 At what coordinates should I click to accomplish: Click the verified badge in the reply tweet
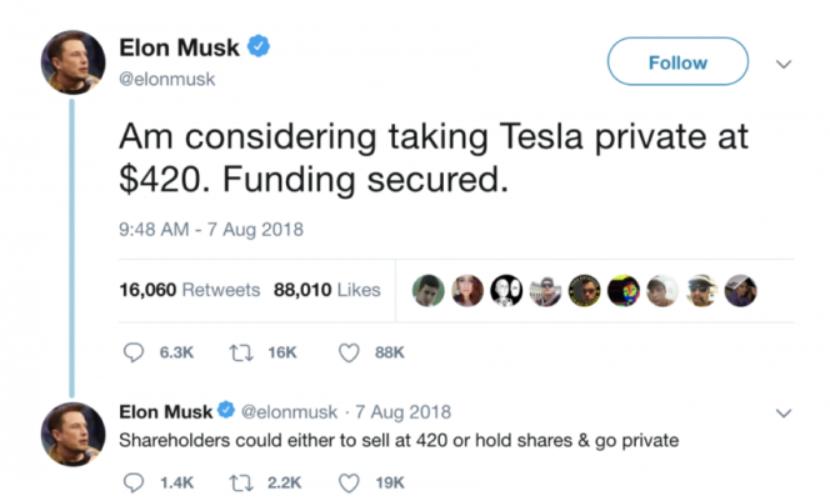tap(226, 411)
